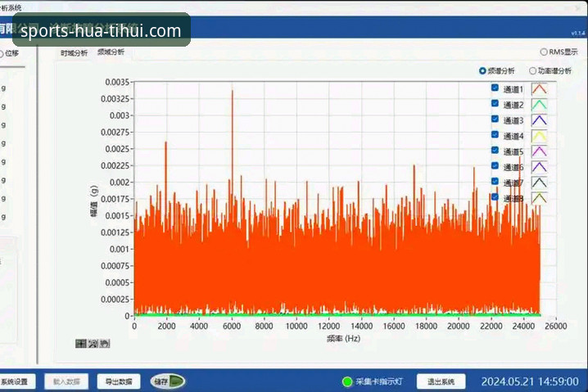Click the 通道4 legend label
This screenshot has width=588, height=392.
tap(513, 137)
